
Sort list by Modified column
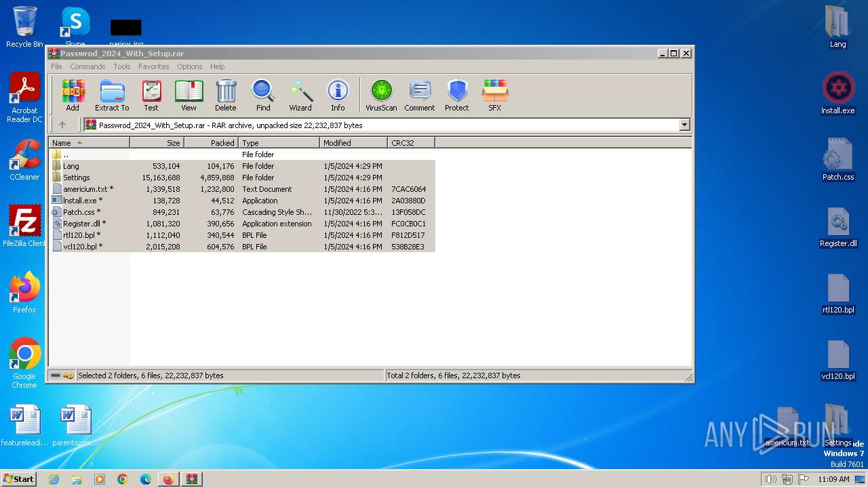(354, 143)
